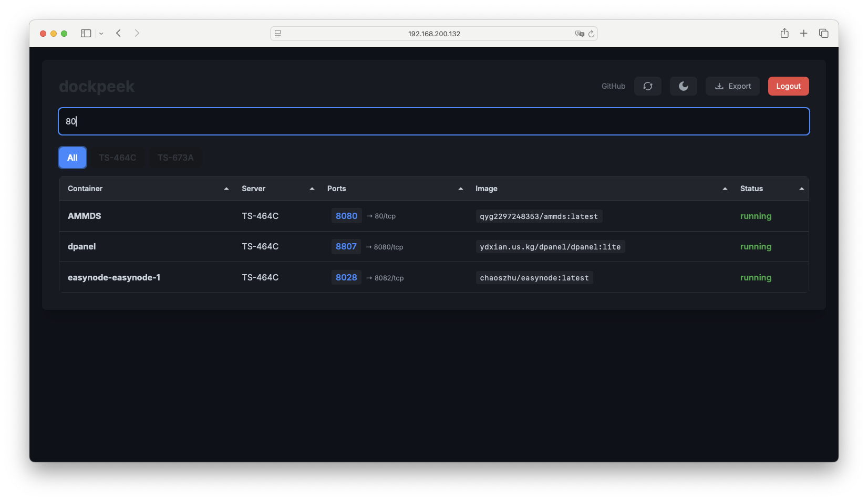Log out using the red Logout button
This screenshot has width=868, height=501.
(x=788, y=86)
